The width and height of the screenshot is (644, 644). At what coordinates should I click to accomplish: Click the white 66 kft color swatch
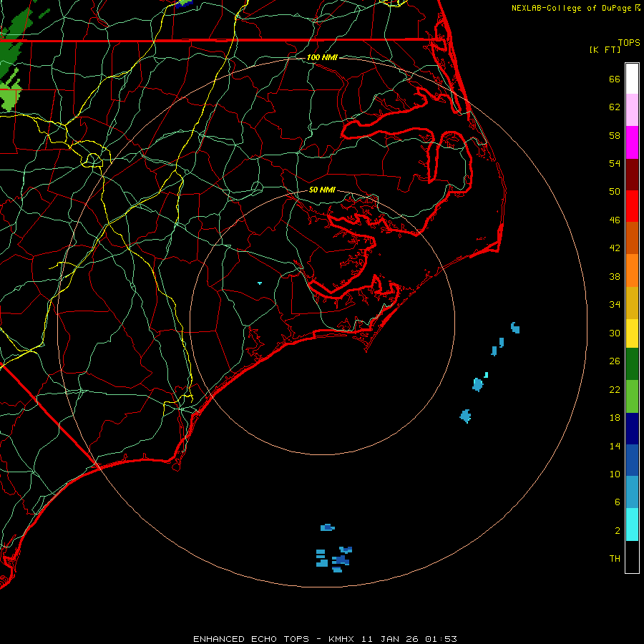(632, 79)
